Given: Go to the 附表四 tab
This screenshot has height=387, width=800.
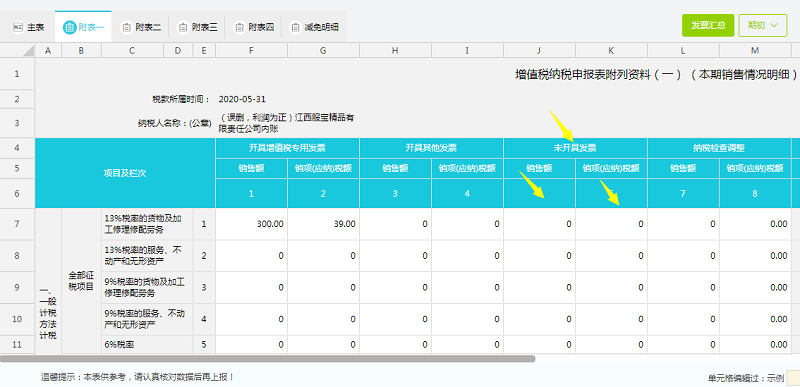Looking at the screenshot, I should pyautogui.click(x=255, y=27).
